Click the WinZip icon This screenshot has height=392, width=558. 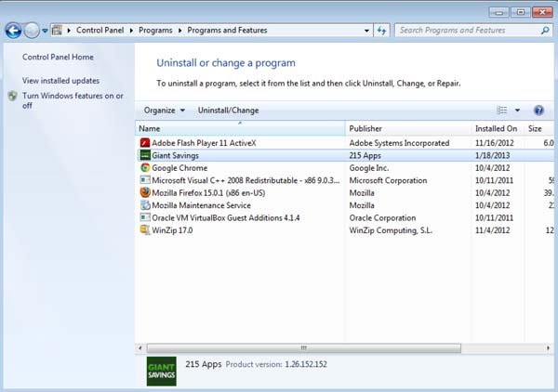pyautogui.click(x=145, y=230)
